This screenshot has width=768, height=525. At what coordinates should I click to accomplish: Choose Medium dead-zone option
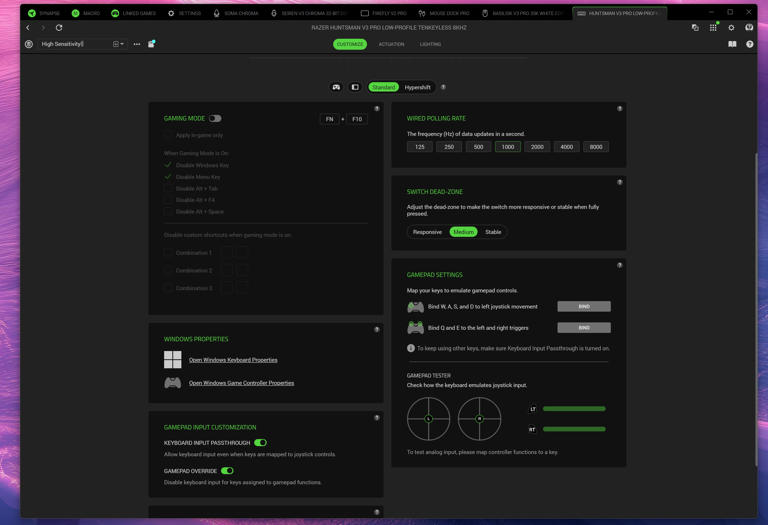(x=463, y=232)
